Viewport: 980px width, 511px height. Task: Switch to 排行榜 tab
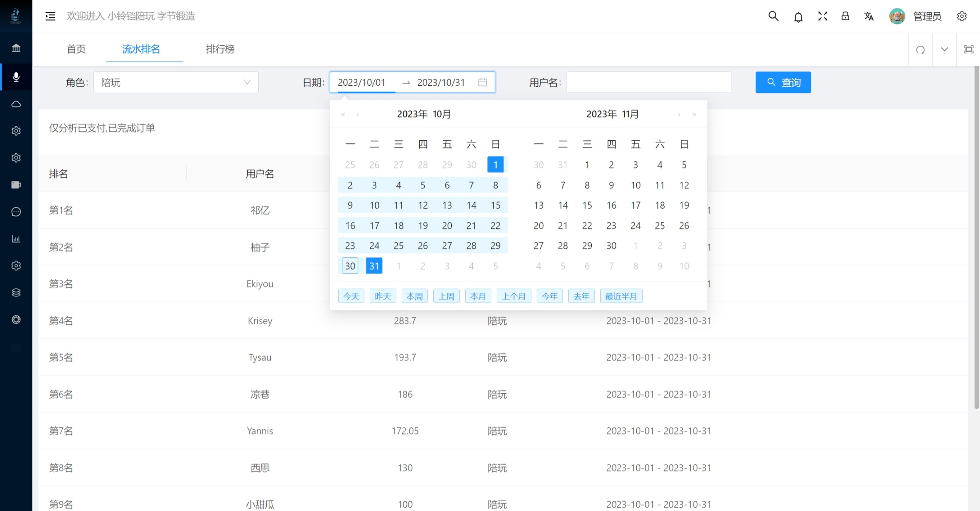tap(220, 49)
